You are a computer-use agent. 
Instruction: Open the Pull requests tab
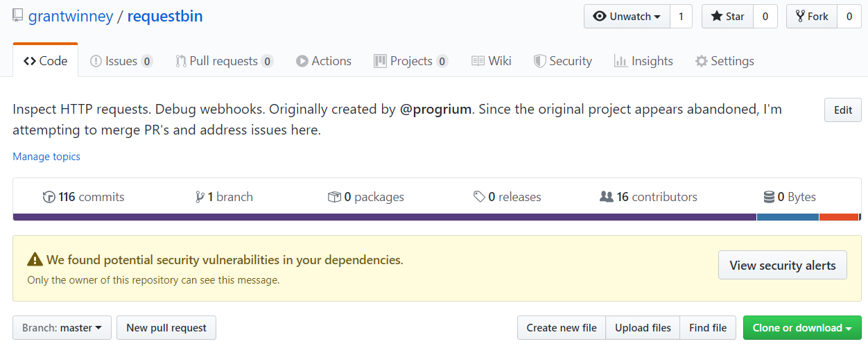(x=223, y=61)
